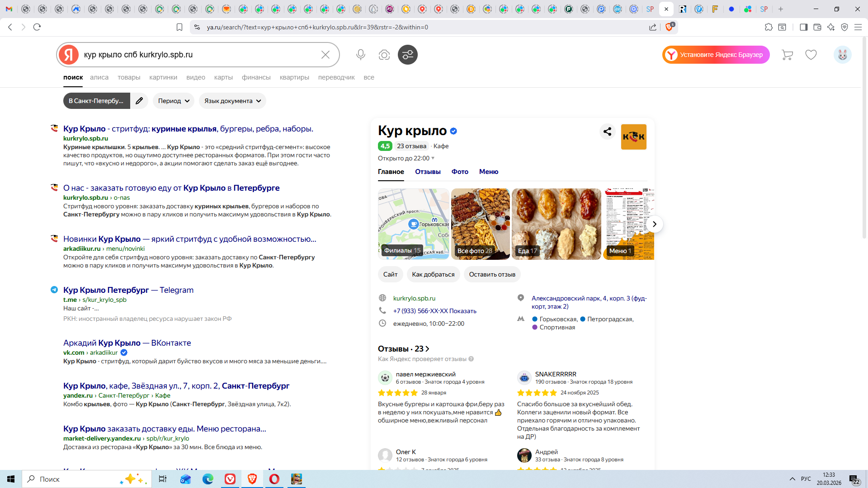Viewport: 868px width, 488px height.
Task: Open the Отзывы tab in business card
Action: click(427, 172)
